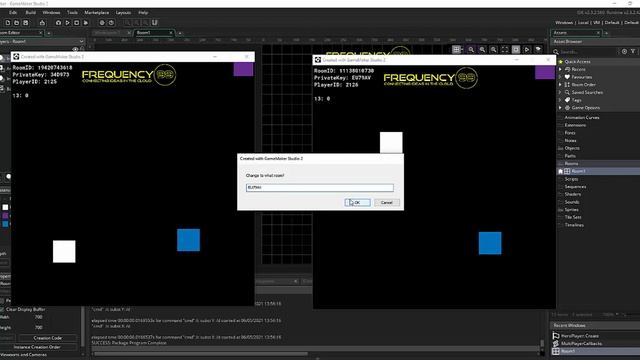Toggle the layers eye visibility icon

point(75,49)
